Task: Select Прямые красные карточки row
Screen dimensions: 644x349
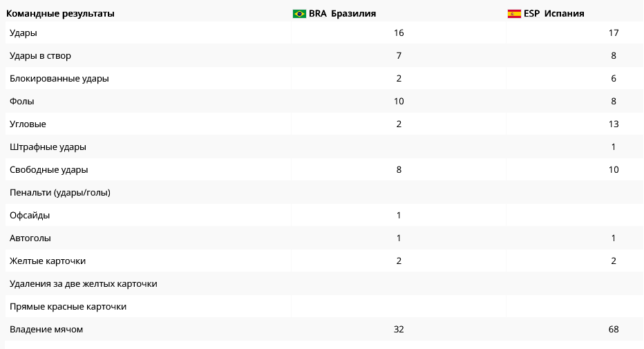Action: coord(68,306)
